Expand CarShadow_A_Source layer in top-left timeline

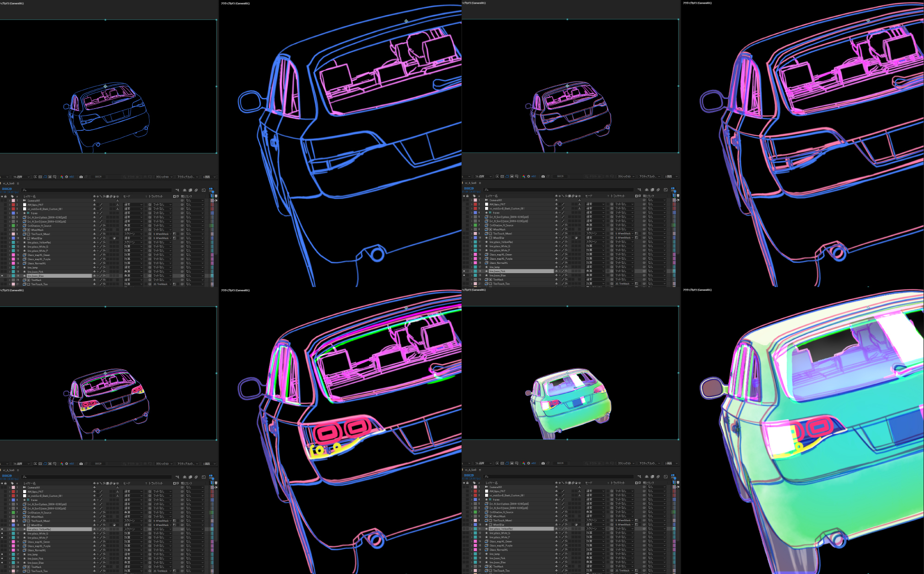pyautogui.click(x=10, y=226)
